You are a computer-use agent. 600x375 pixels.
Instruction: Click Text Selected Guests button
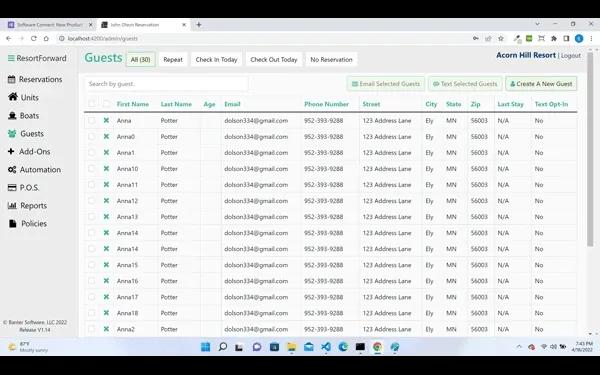[465, 84]
